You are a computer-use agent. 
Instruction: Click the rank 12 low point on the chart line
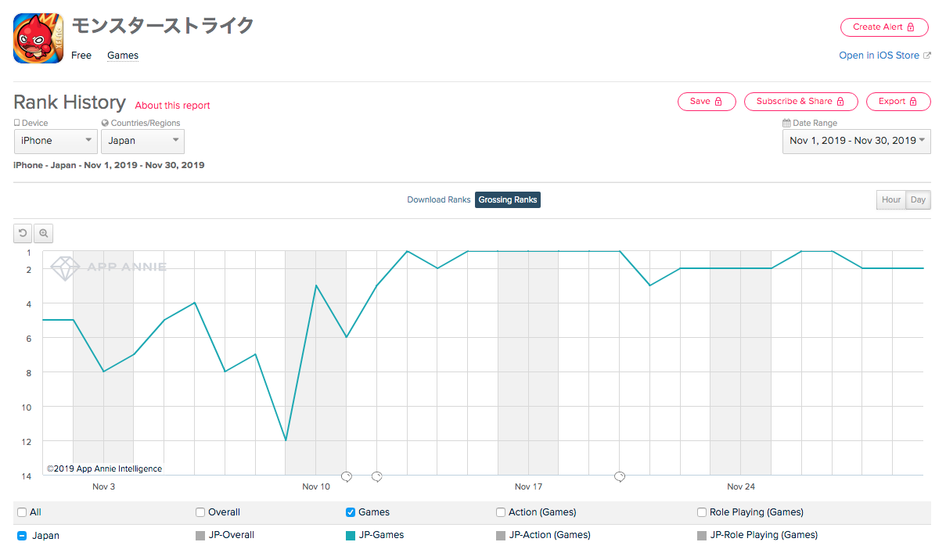tap(286, 440)
